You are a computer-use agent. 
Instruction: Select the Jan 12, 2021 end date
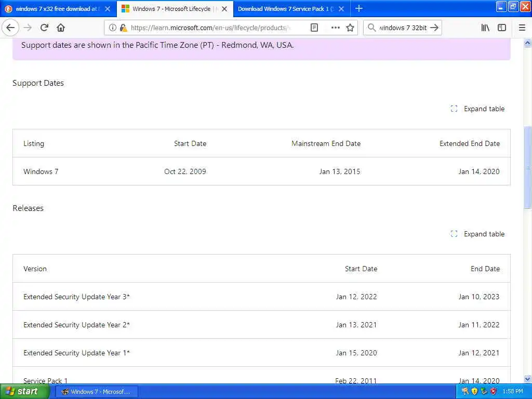tap(479, 353)
